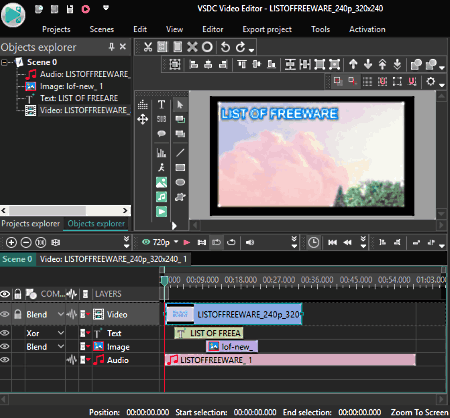Image resolution: width=450 pixels, height=418 pixels.
Task: Hide the Text layer with eye icon
Action: tap(5, 333)
